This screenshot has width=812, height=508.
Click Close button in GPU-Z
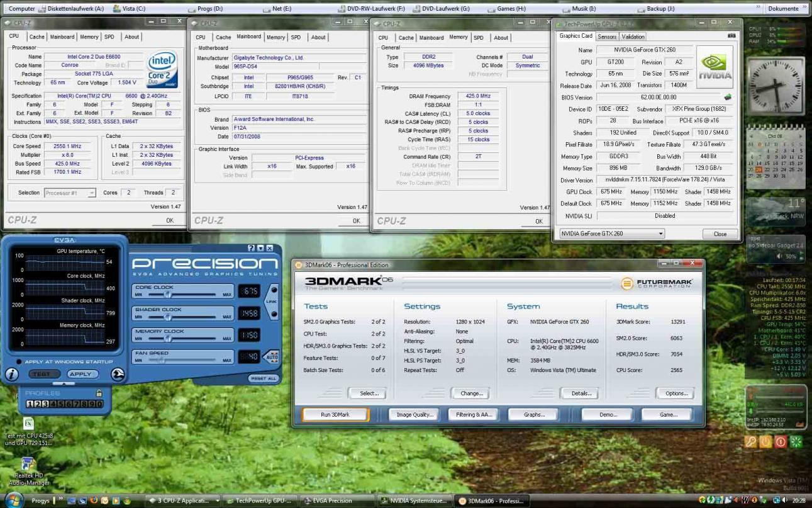tap(720, 234)
